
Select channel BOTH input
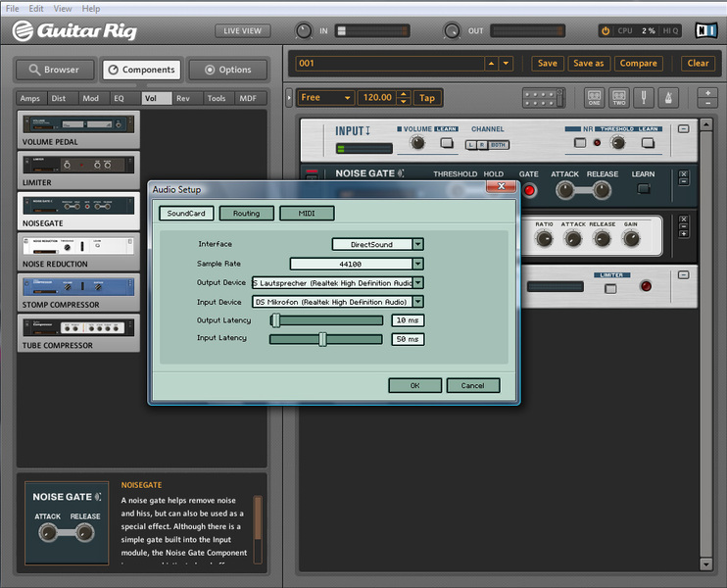coord(498,145)
